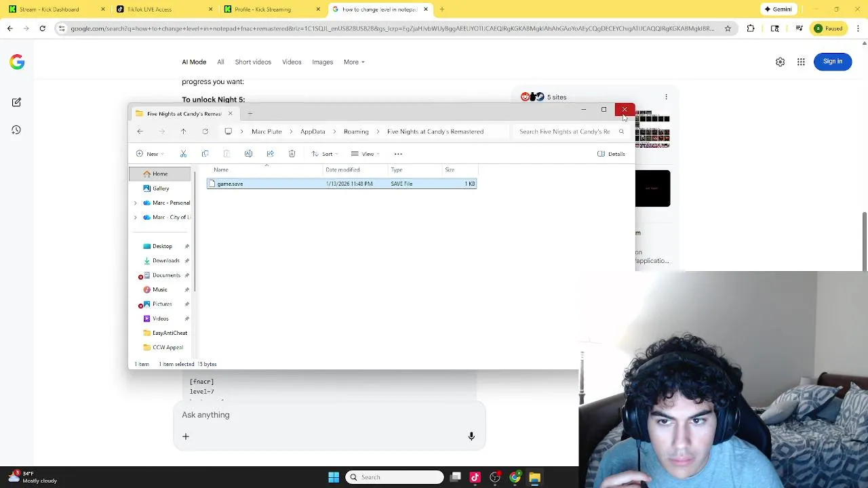The height and width of the screenshot is (488, 868).
Task: Open AI Mode history clock icon
Action: click(x=16, y=130)
